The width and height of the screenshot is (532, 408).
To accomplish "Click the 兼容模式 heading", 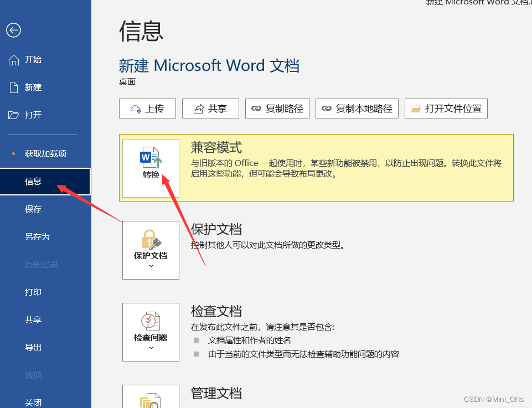I will pos(216,147).
